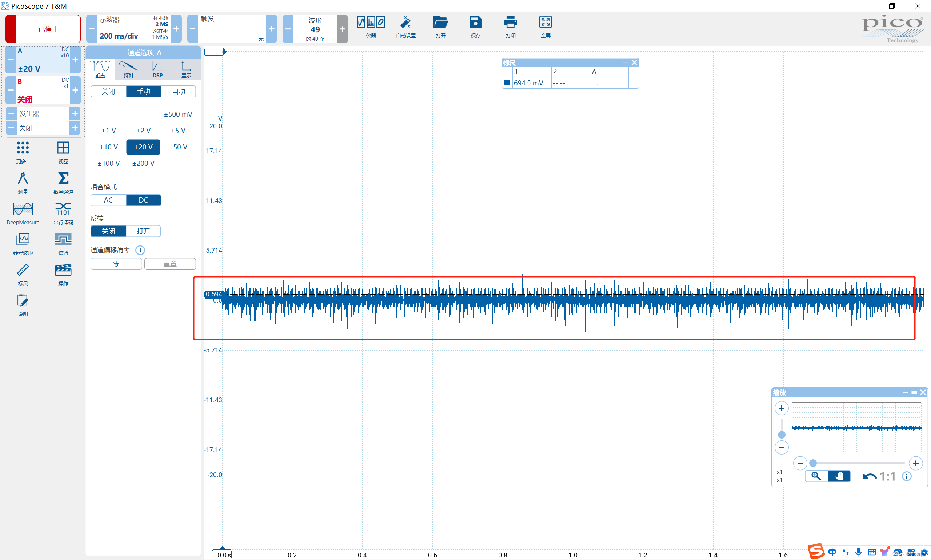Expand channel A range with plus button
Viewport: 931px width, 560px height.
click(x=75, y=60)
